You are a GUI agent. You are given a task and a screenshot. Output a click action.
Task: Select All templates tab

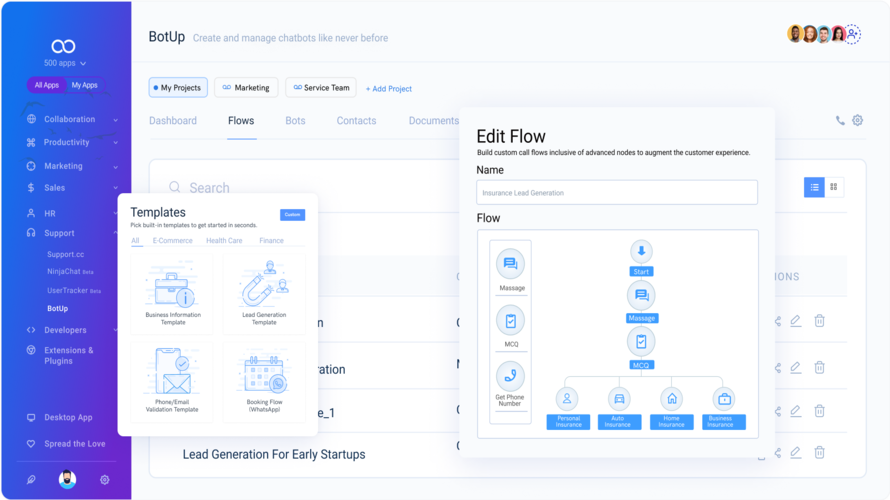point(135,241)
